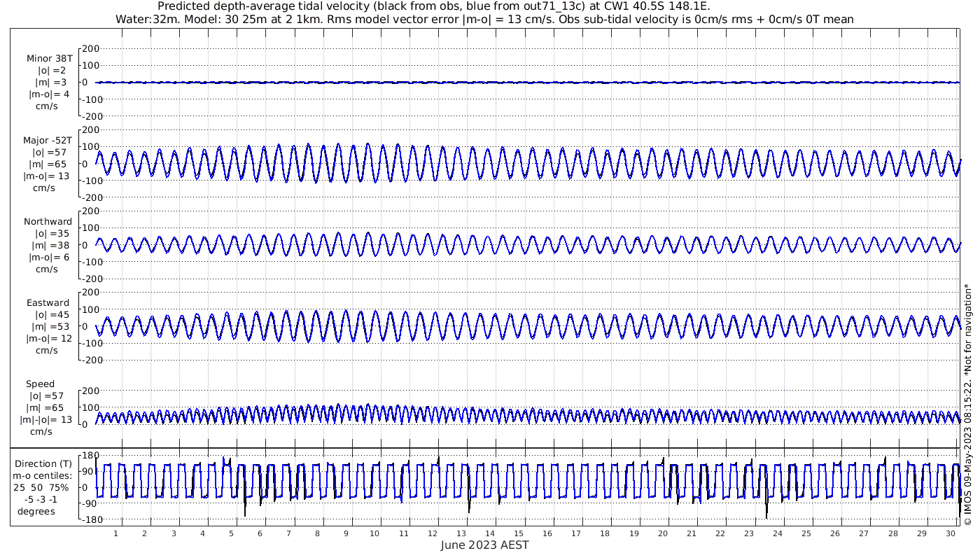Select the 'Speed' panel label
The image size is (980, 560).
coord(41,384)
